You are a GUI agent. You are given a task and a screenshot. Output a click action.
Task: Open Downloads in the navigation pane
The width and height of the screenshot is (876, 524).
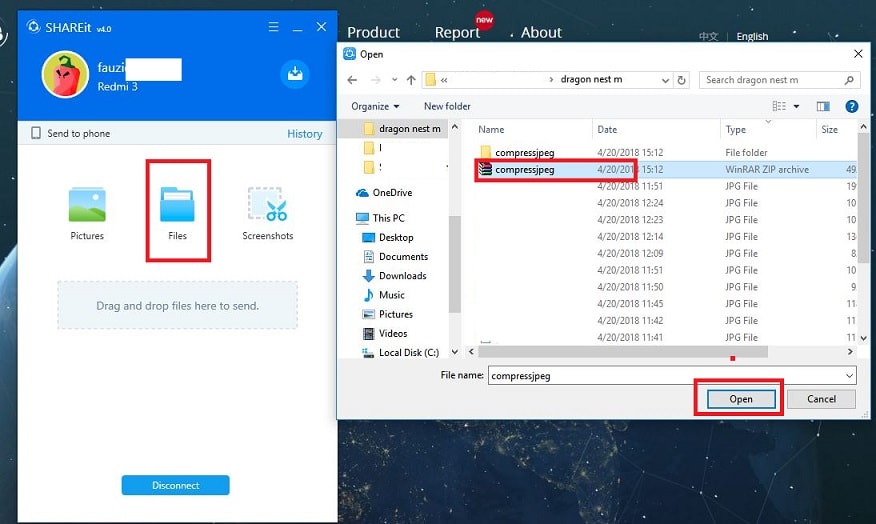394,275
